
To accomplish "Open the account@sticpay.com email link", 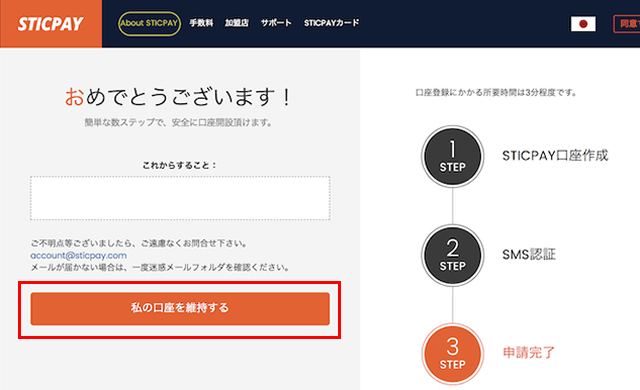I will click(78, 255).
